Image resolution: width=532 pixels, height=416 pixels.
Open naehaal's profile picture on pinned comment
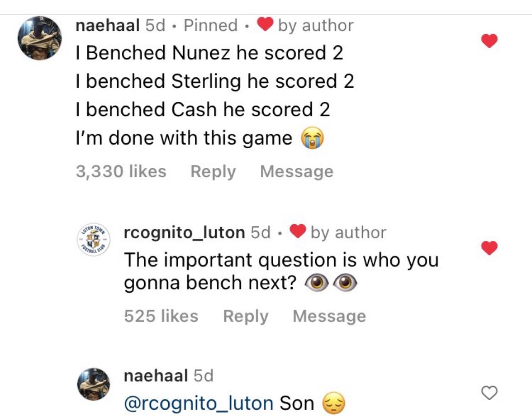[40, 38]
